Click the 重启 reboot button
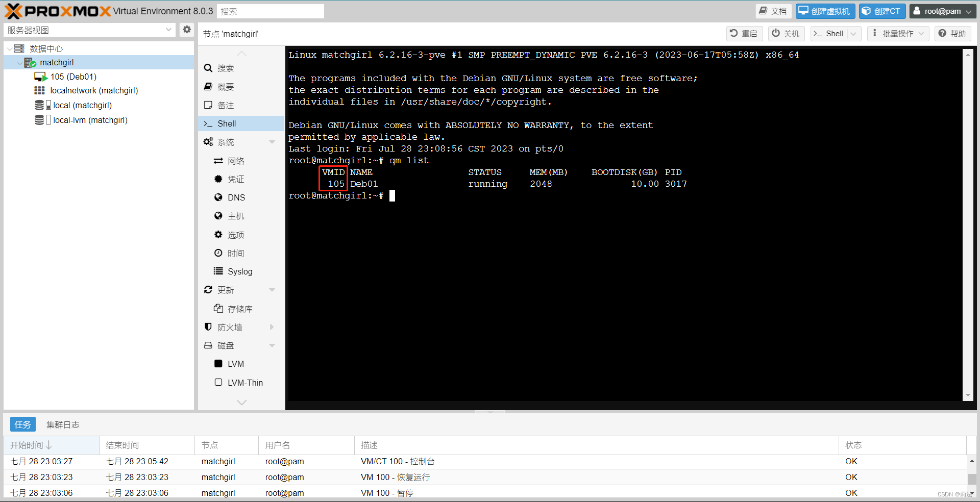Image resolution: width=980 pixels, height=502 pixels. [744, 33]
